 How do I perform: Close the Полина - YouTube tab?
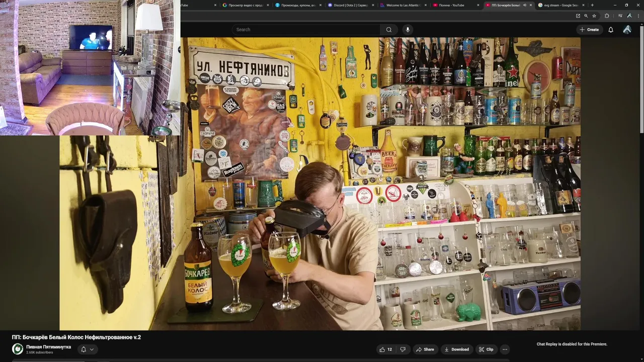click(x=478, y=5)
